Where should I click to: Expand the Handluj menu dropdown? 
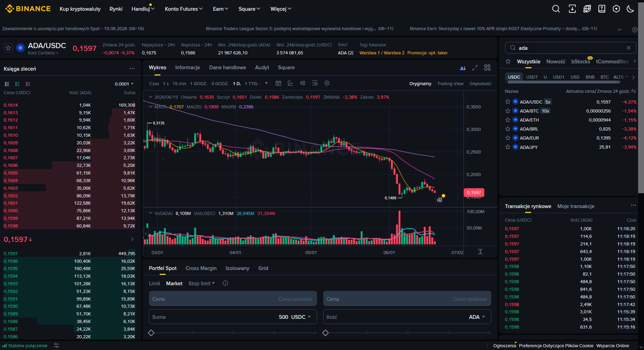[143, 9]
